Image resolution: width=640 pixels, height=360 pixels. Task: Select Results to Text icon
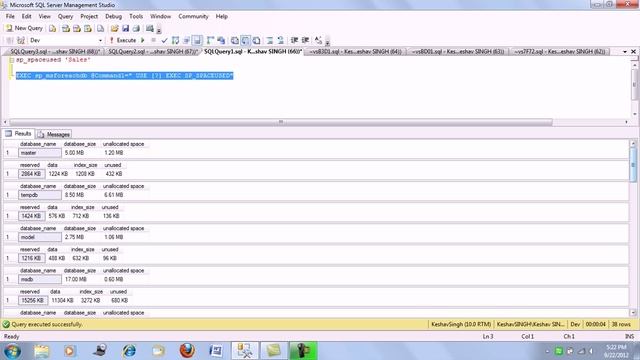(234, 40)
